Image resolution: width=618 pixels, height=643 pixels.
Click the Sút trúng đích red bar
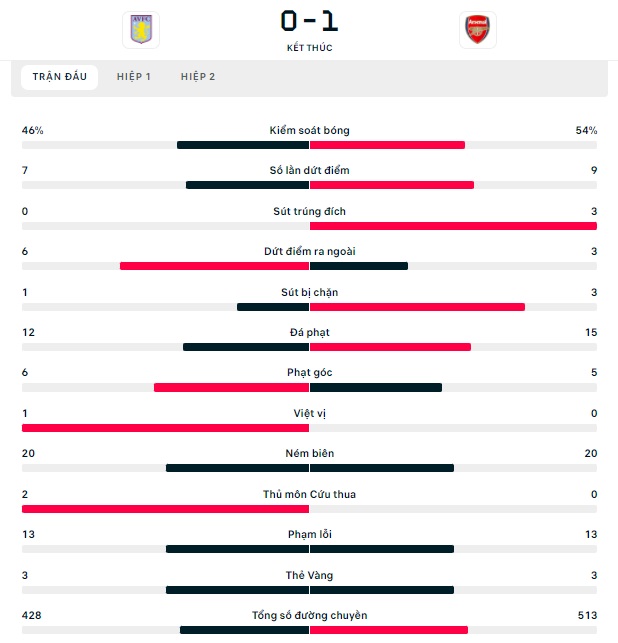tap(453, 226)
